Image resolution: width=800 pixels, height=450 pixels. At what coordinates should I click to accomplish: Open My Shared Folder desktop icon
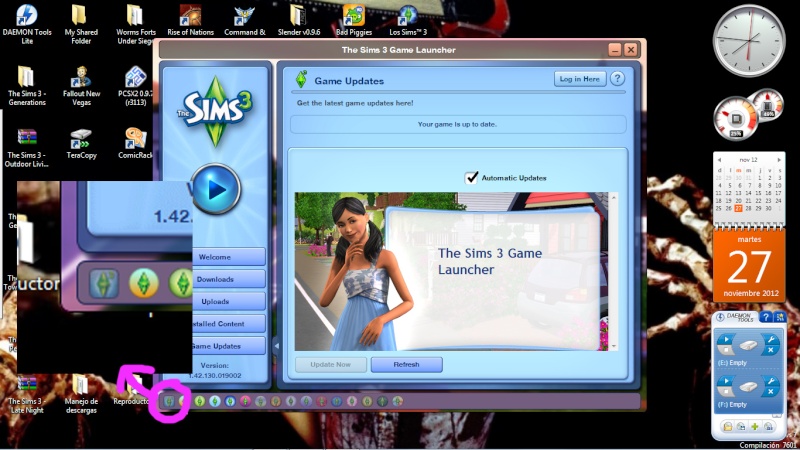click(81, 24)
